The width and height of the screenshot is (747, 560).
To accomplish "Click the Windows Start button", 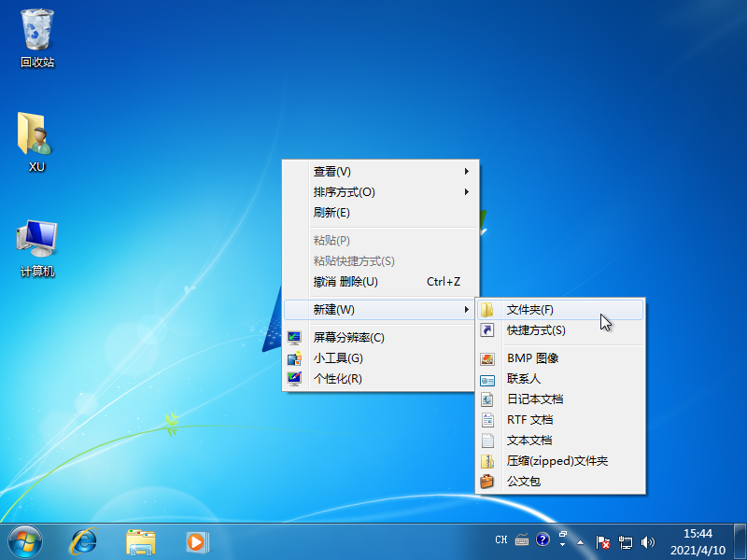I will (25, 540).
